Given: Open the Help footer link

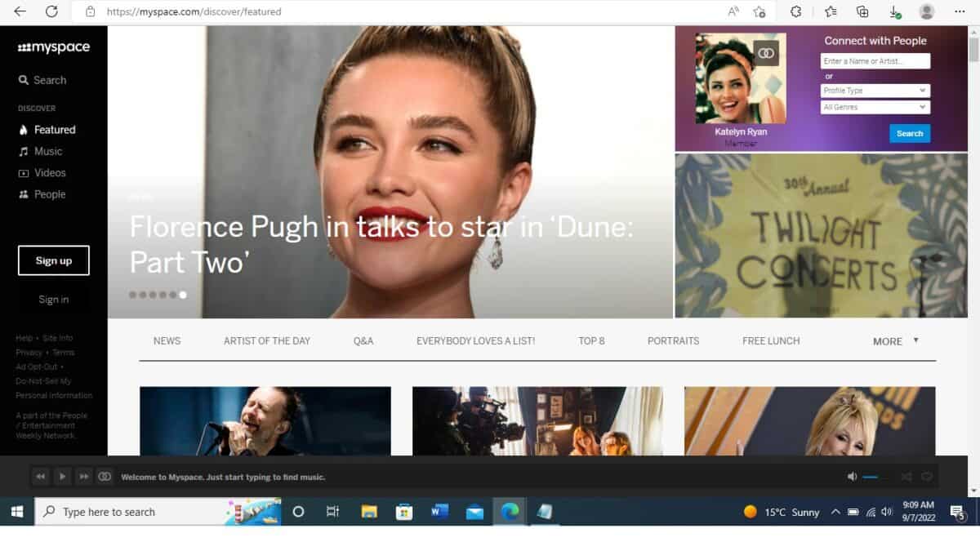Looking at the screenshot, I should coord(24,338).
